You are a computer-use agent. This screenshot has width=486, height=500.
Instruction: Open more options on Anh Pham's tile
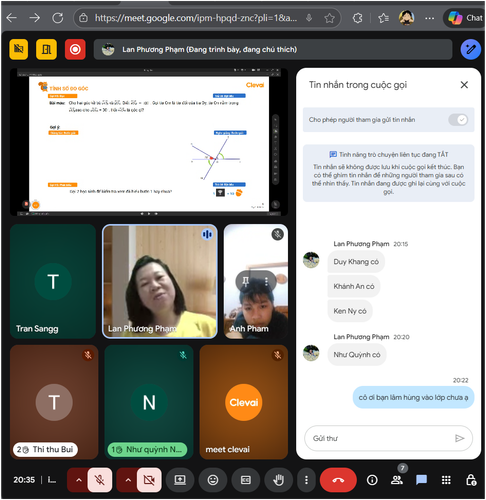(266, 281)
